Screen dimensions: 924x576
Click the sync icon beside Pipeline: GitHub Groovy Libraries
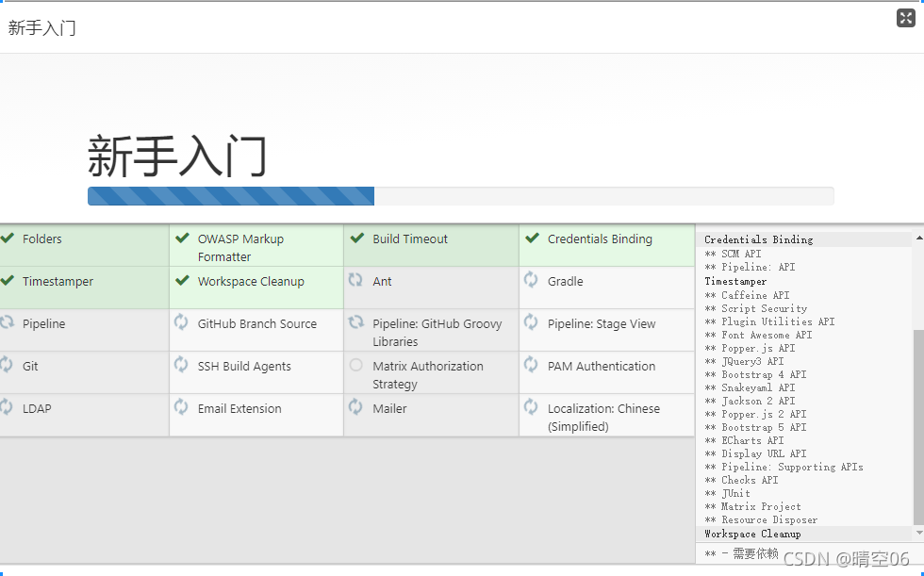pyautogui.click(x=356, y=322)
